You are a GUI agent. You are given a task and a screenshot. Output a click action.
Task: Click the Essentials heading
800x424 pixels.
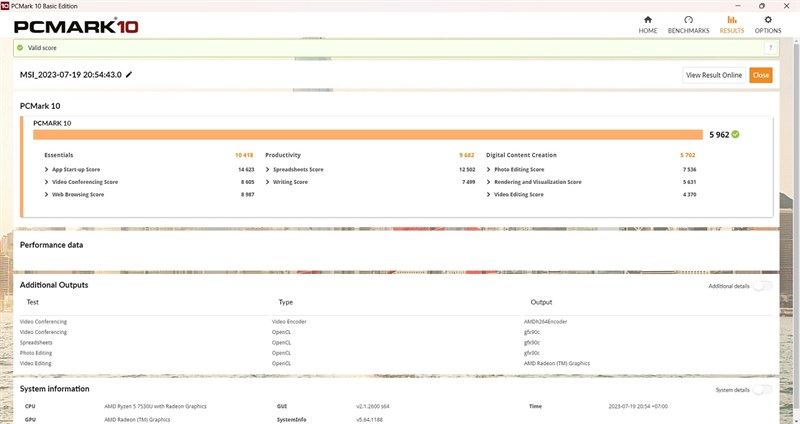tap(59, 155)
